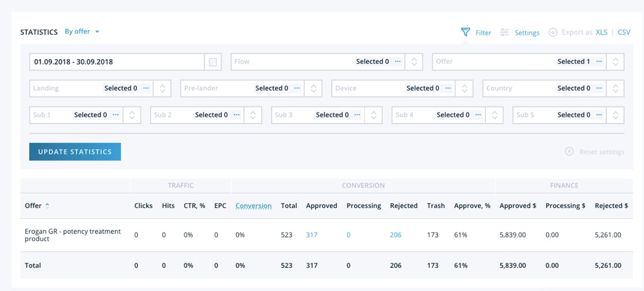Click the Filter funnel icon
This screenshot has height=291, width=644.
[x=465, y=32]
